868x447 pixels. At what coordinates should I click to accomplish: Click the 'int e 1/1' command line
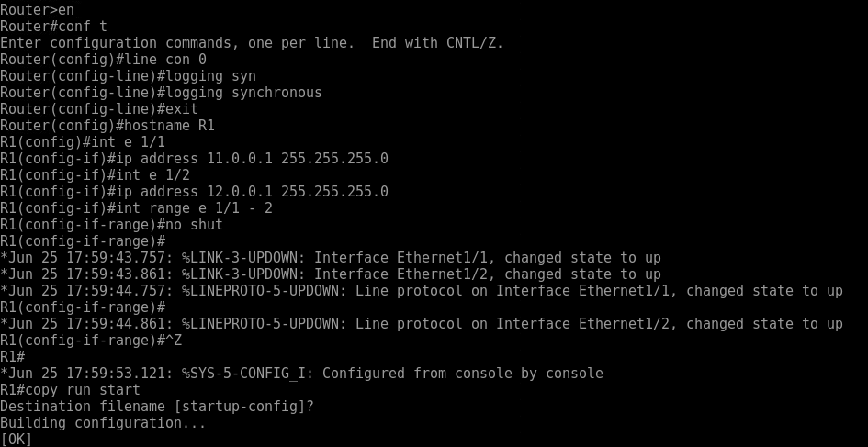83,142
